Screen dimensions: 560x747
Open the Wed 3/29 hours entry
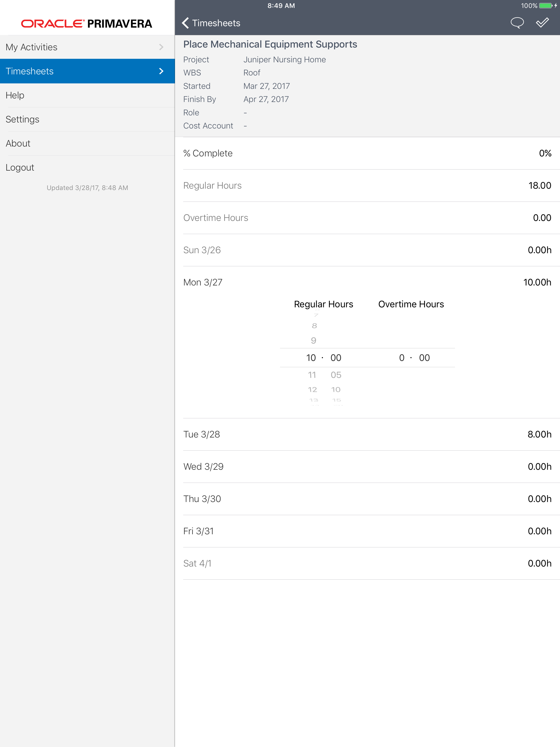point(367,467)
